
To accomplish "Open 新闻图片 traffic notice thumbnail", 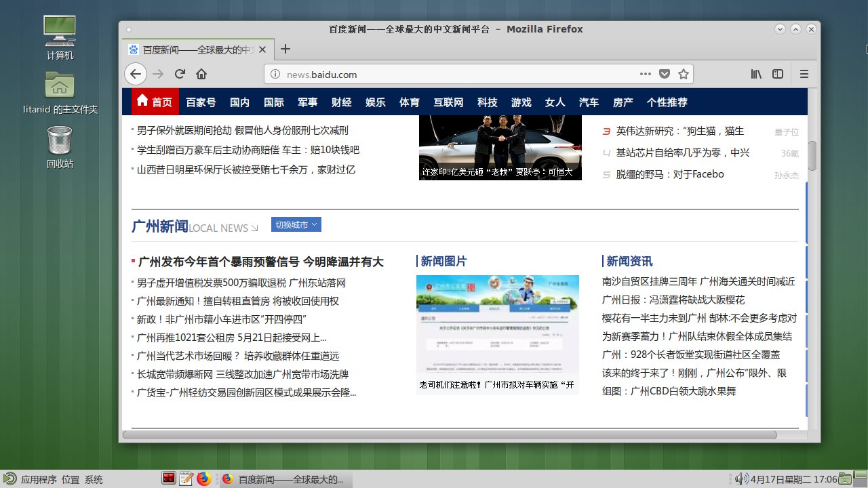I will pos(498,335).
